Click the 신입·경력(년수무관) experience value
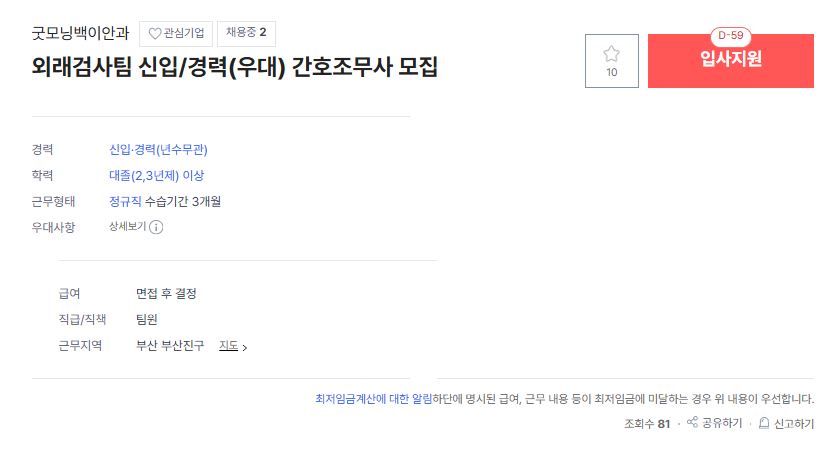 click(x=159, y=149)
